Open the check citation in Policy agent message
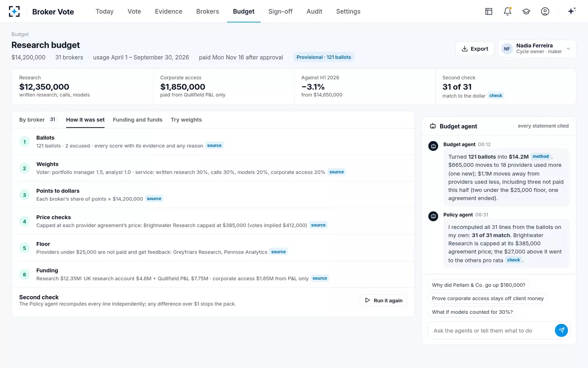Viewport: 588px width, 368px height. [x=513, y=260]
